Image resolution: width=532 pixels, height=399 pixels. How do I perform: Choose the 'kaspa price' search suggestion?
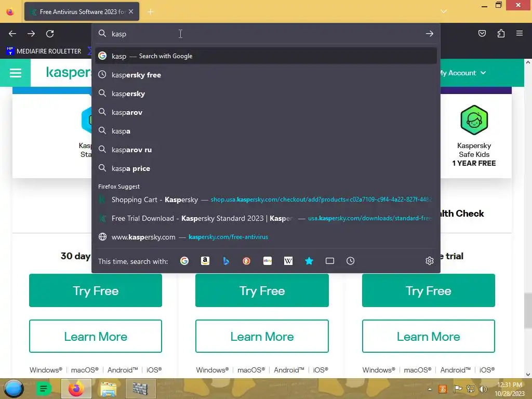click(x=266, y=168)
